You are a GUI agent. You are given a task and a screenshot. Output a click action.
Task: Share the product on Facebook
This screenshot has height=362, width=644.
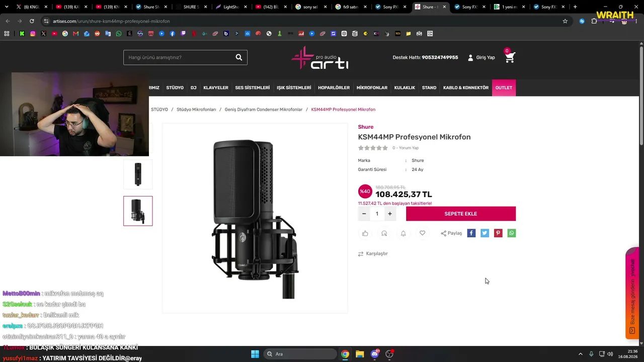(471, 233)
